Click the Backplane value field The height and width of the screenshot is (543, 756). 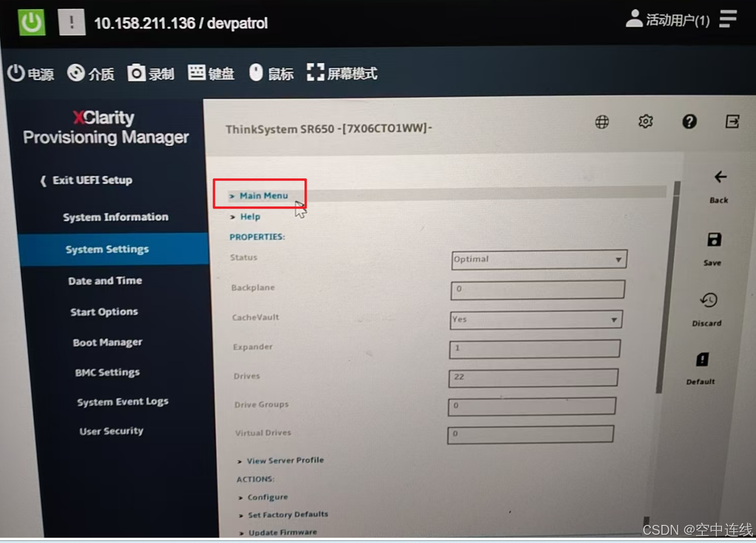(x=537, y=289)
